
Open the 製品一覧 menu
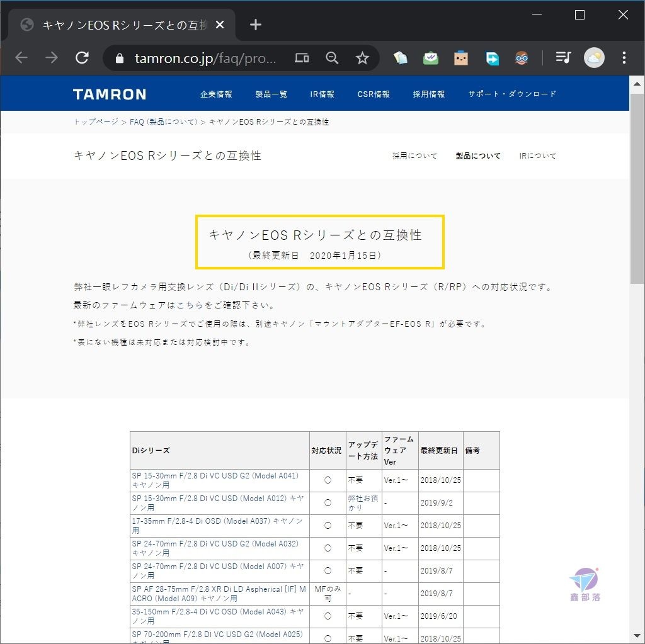pos(271,94)
